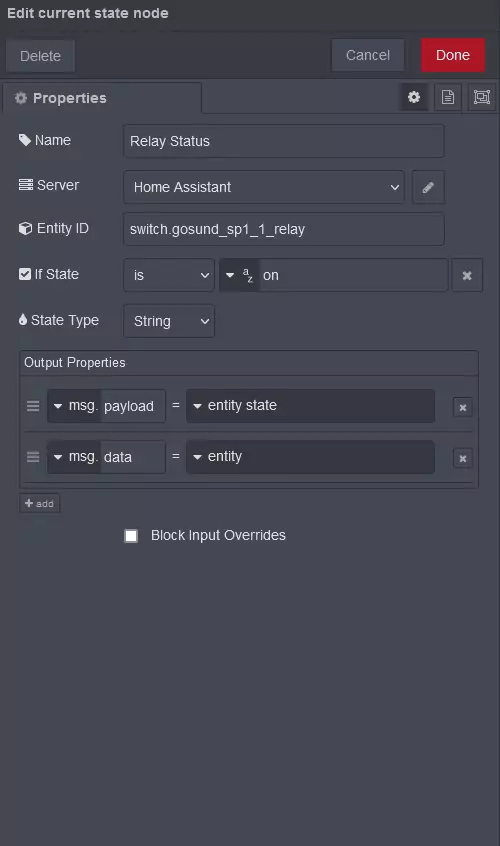Edit Home Assistant server with pencil icon
Screen dimensions: 500x846
coord(428,187)
